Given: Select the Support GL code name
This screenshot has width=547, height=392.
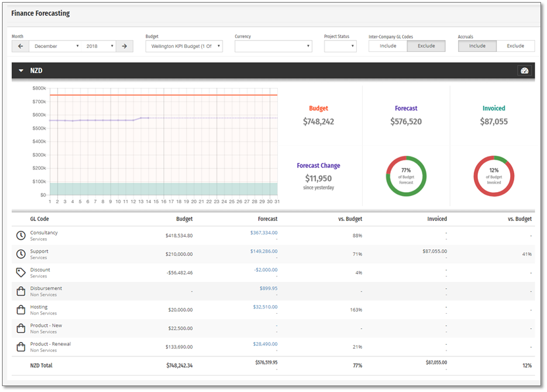Looking at the screenshot, I should coord(39,251).
